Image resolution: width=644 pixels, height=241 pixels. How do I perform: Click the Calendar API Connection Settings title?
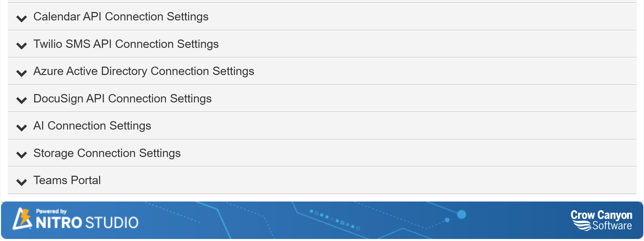pos(121,17)
